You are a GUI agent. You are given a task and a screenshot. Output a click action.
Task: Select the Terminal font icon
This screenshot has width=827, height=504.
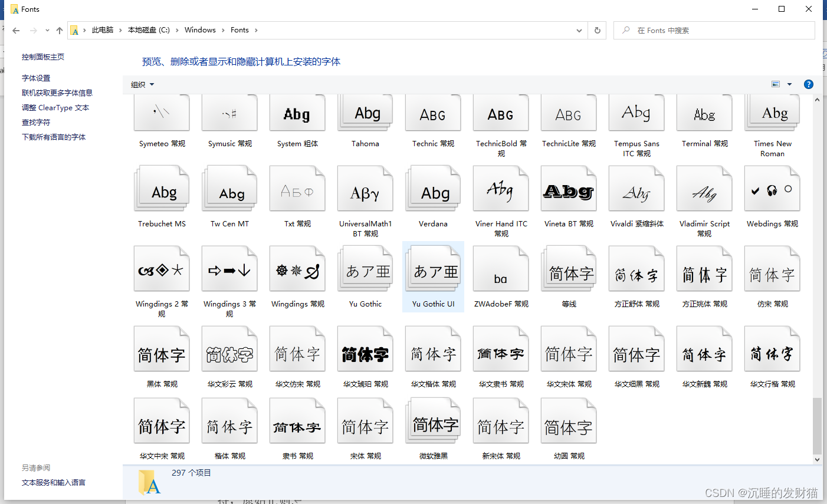(x=704, y=113)
